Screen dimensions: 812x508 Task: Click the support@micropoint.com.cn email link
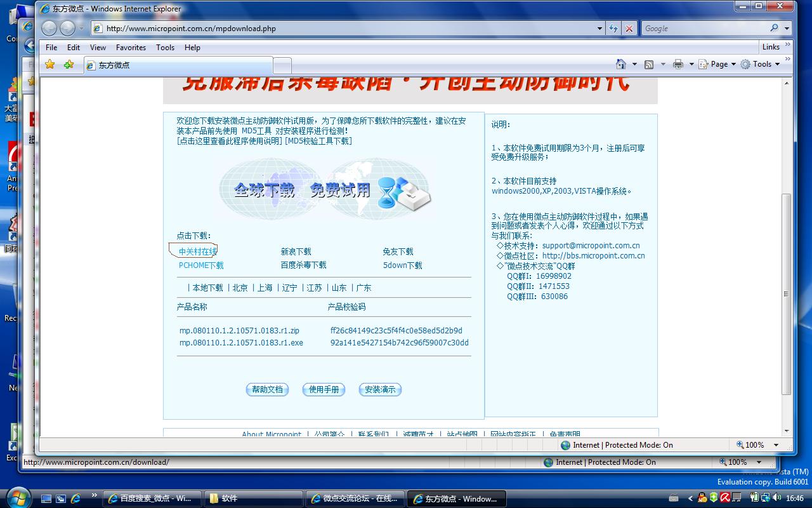[591, 246]
